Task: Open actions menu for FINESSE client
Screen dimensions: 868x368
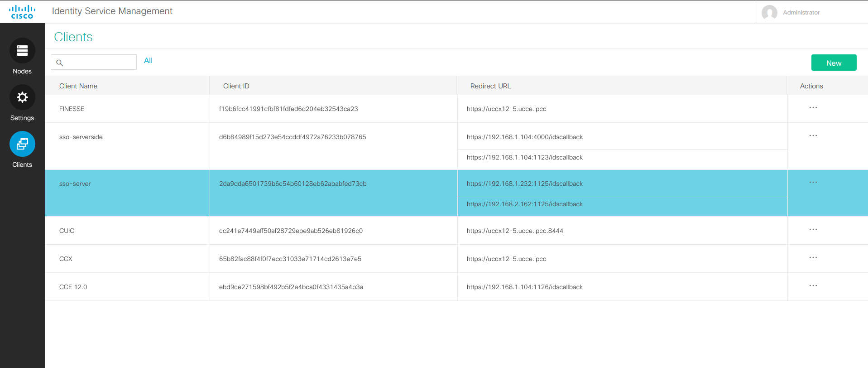Action: [813, 108]
